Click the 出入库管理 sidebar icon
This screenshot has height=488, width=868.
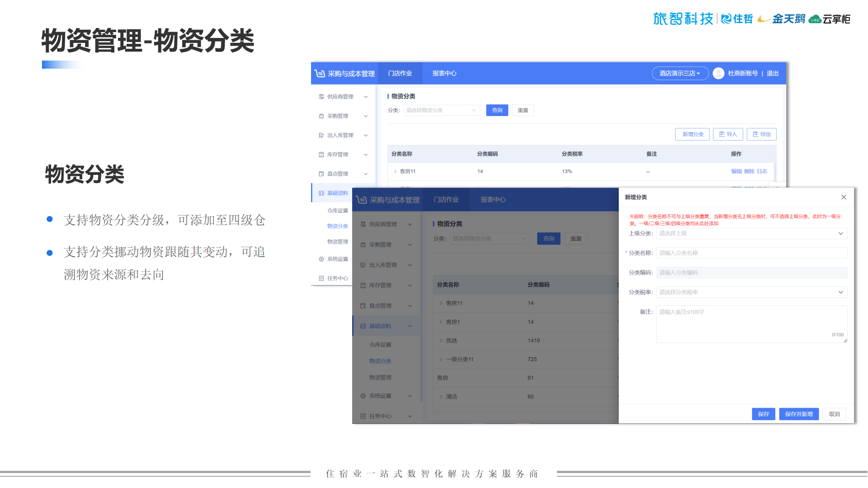point(321,135)
